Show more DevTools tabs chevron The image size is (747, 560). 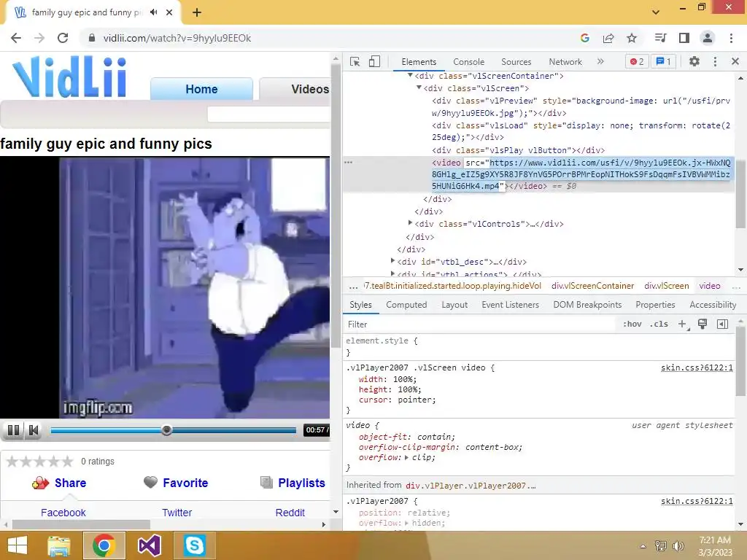[x=601, y=61]
